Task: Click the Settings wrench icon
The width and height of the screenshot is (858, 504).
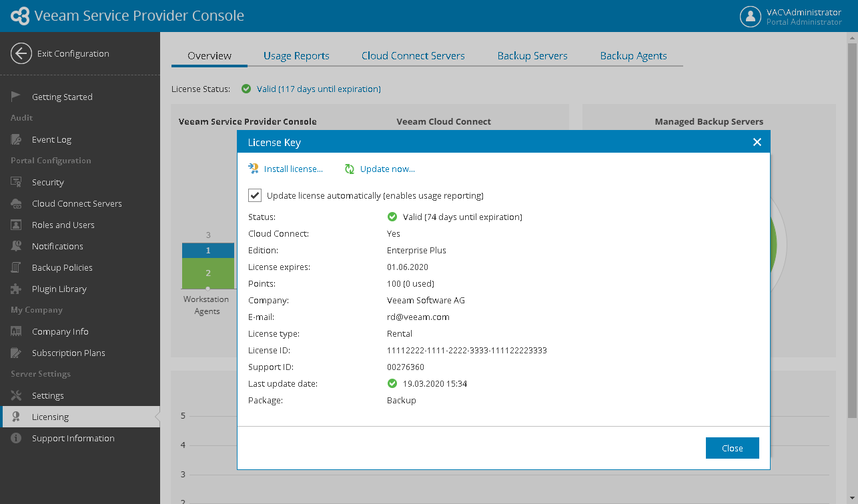Action: click(x=16, y=395)
